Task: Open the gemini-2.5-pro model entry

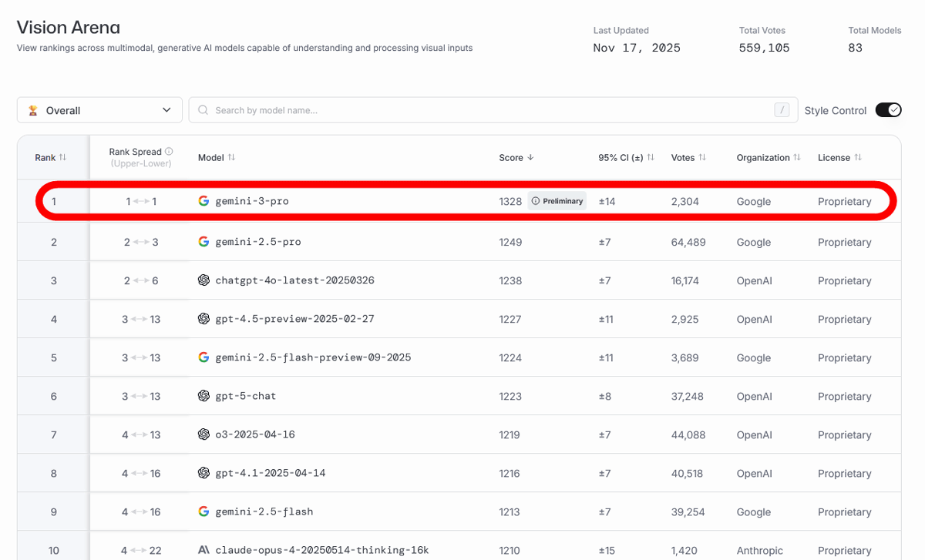Action: point(257,242)
